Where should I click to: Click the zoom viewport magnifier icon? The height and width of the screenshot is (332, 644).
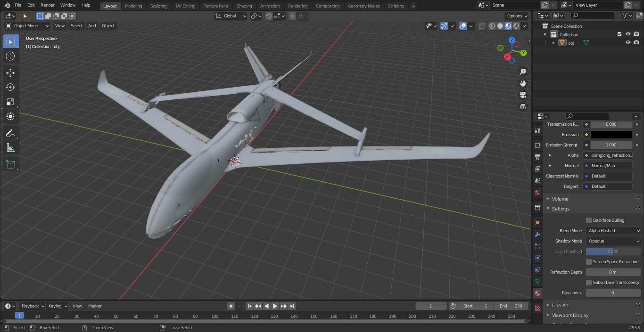tap(522, 72)
